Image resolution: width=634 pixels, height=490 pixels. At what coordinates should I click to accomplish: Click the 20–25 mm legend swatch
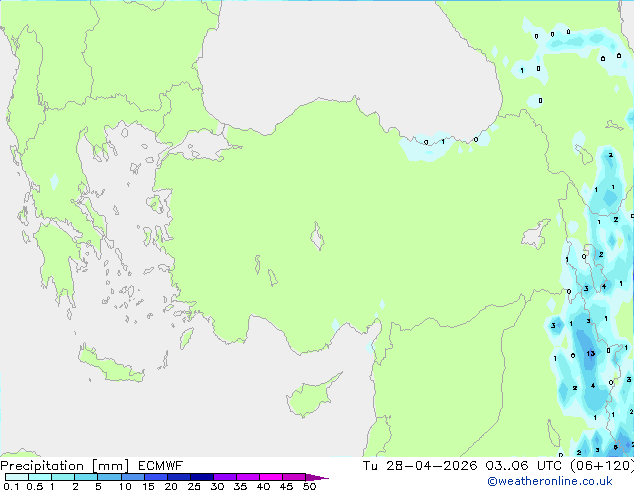(179, 477)
